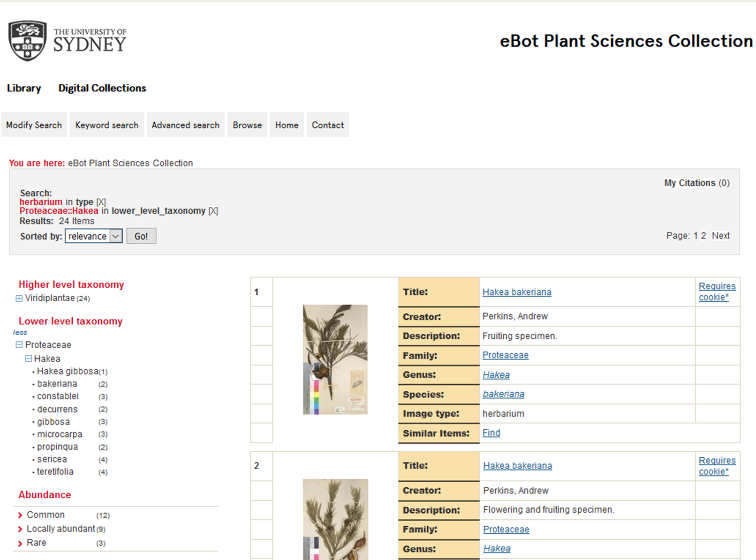Filter by Common abundance

coord(45,515)
